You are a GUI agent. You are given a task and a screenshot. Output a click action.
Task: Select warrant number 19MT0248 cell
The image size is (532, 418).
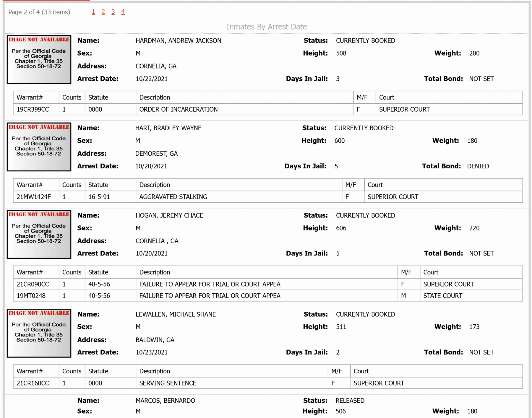click(x=36, y=296)
